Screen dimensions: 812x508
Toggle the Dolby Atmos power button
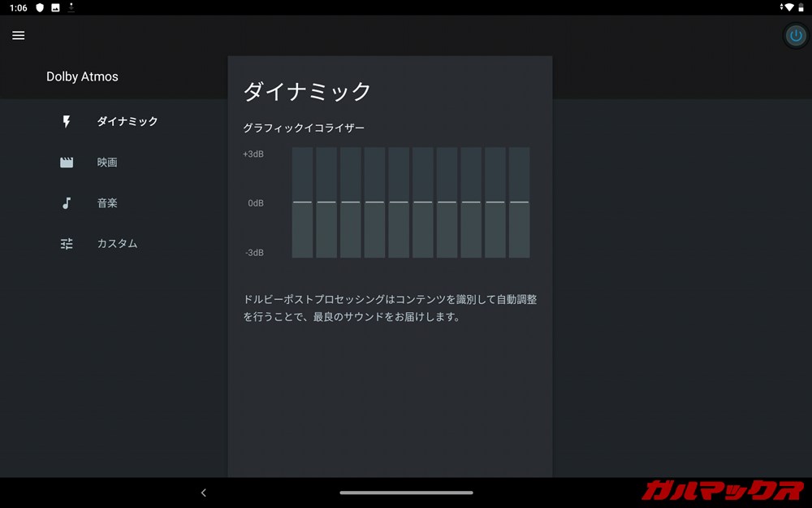pyautogui.click(x=794, y=35)
